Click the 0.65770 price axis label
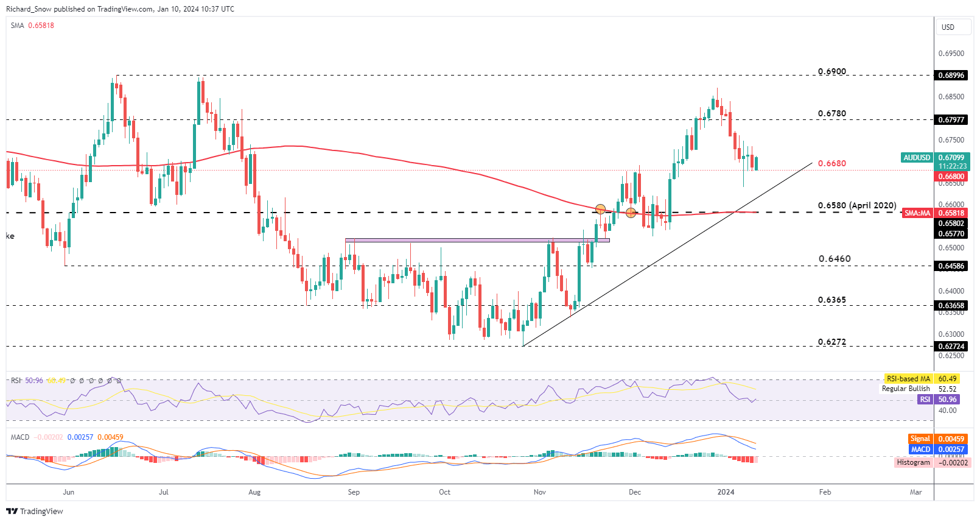The width and height of the screenshot is (980, 522). (951, 233)
